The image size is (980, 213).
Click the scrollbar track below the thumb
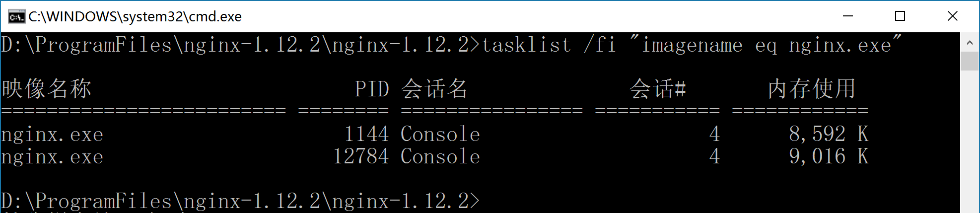(970, 142)
